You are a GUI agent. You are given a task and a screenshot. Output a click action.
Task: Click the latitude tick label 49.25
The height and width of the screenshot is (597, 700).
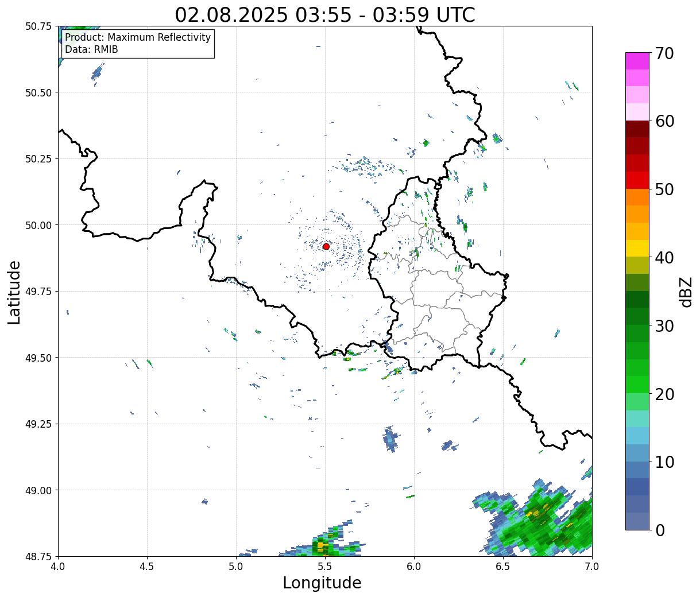38,424
